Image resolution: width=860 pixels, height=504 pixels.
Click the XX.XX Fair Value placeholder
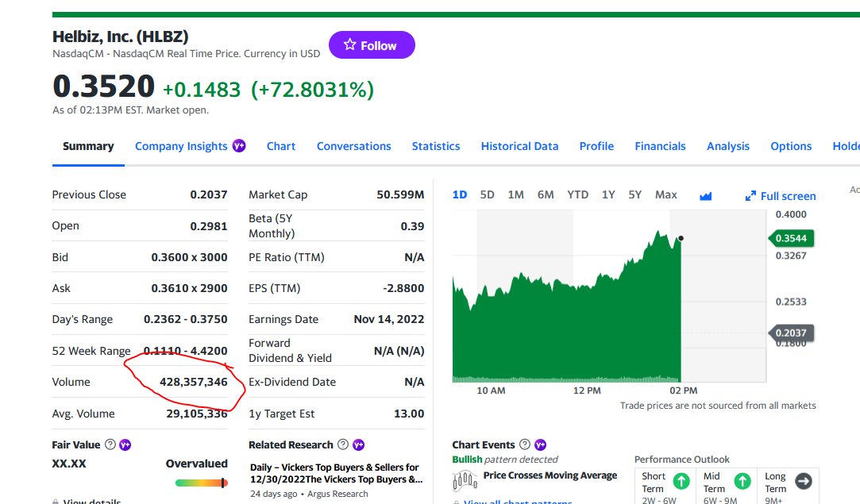[69, 464]
